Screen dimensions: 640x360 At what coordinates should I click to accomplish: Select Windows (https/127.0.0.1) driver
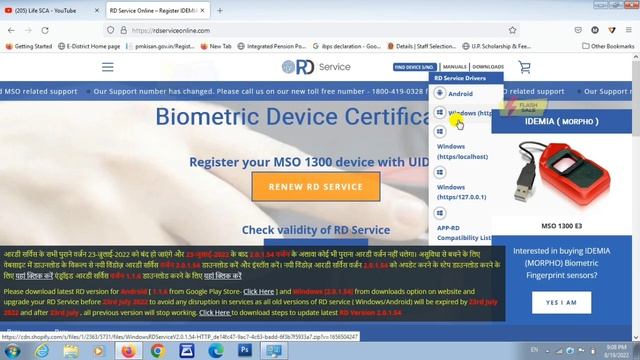(462, 192)
